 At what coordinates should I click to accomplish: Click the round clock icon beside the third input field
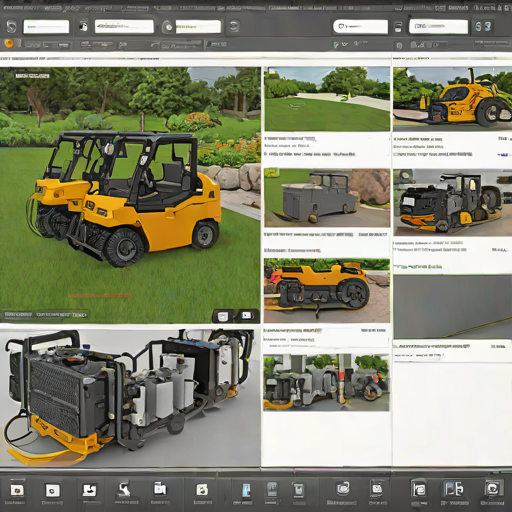169,27
